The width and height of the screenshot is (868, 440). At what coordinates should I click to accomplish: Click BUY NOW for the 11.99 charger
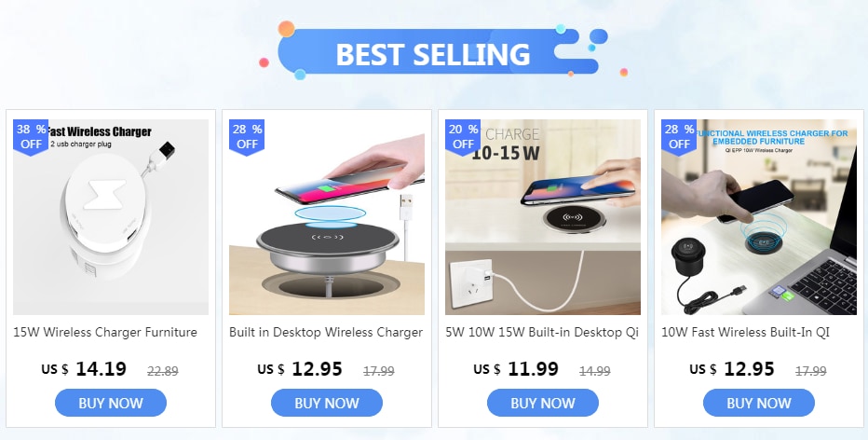543,403
